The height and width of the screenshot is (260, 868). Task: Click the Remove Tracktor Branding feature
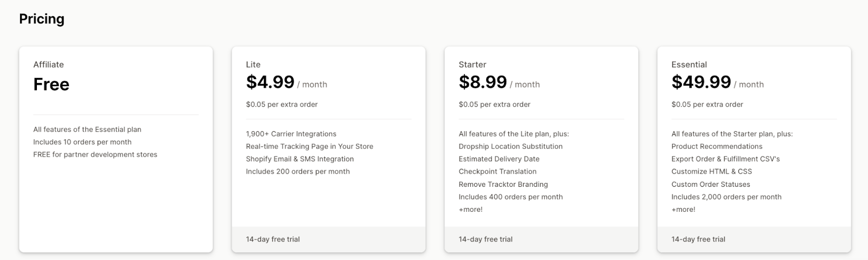pyautogui.click(x=503, y=184)
